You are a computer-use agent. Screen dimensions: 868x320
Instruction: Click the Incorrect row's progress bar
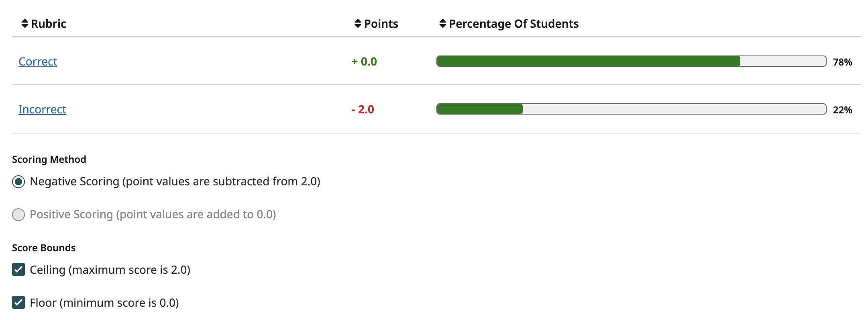point(631,109)
